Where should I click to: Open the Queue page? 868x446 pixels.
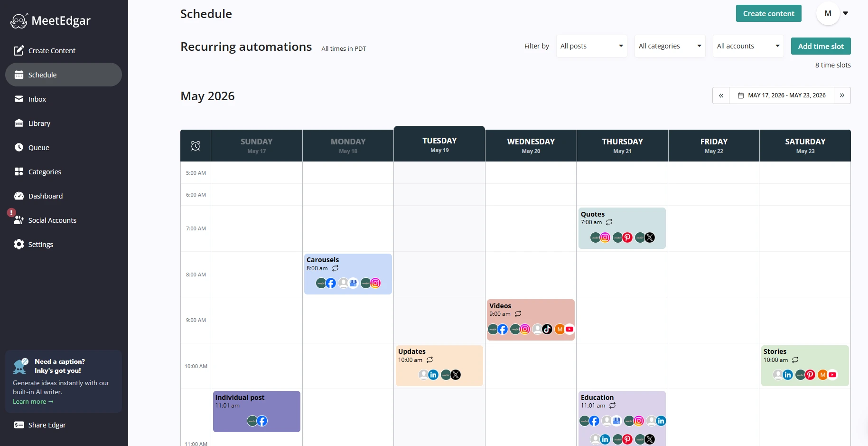[64, 148]
